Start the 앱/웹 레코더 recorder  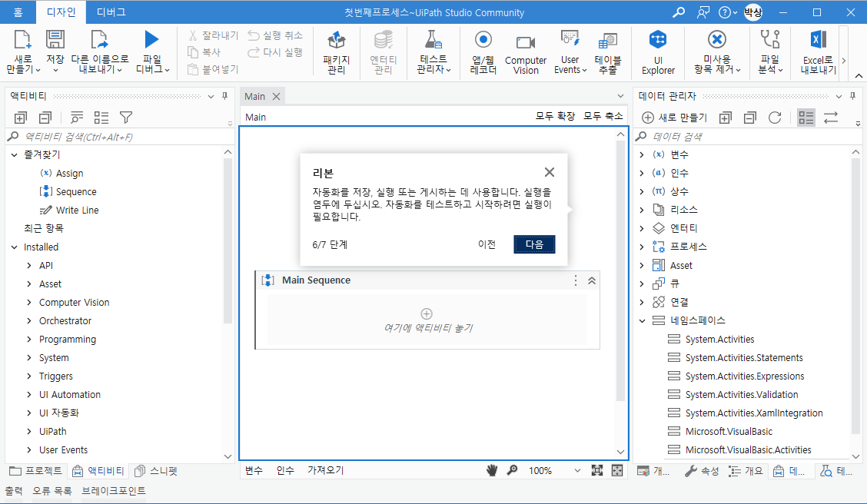[483, 40]
